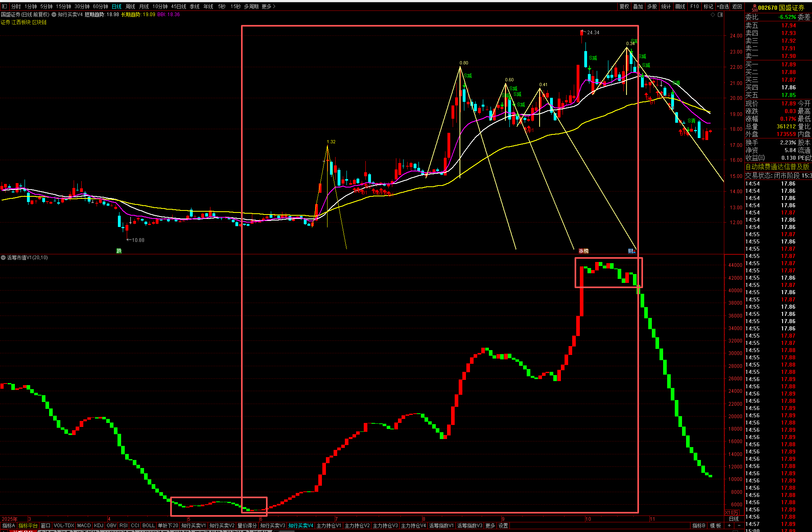Click the sidebar toggle icon at top-left

pyautogui.click(x=4, y=6)
